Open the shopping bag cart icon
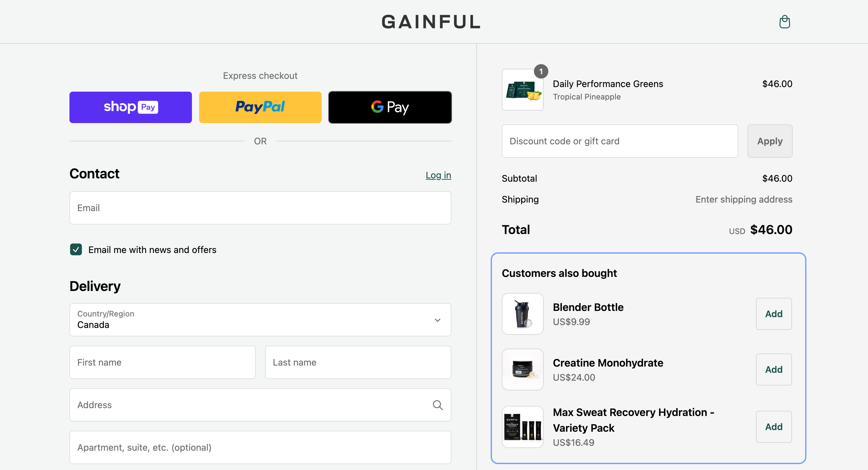The image size is (868, 470). [x=784, y=22]
